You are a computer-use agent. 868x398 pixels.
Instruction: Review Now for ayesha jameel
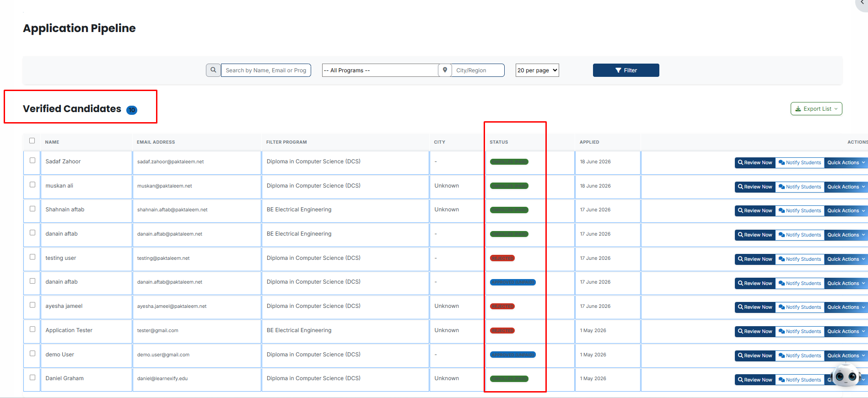click(755, 307)
